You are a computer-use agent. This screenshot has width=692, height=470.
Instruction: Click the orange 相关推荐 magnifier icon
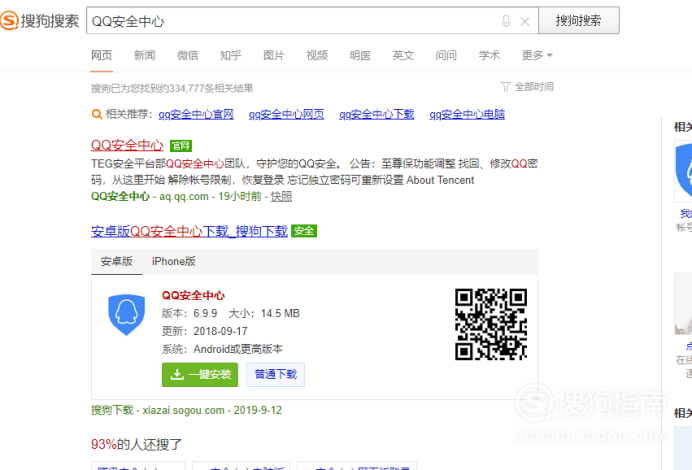coord(97,114)
